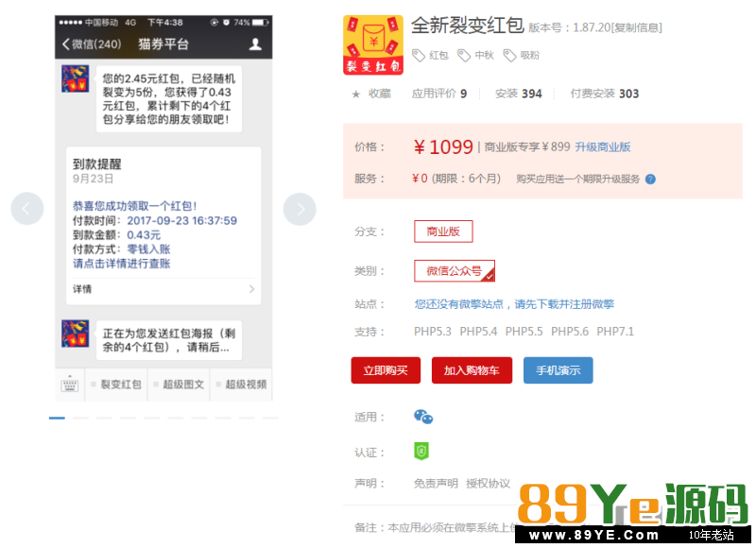Click the PHP5.5 support label
The width and height of the screenshot is (756, 548).
524,332
